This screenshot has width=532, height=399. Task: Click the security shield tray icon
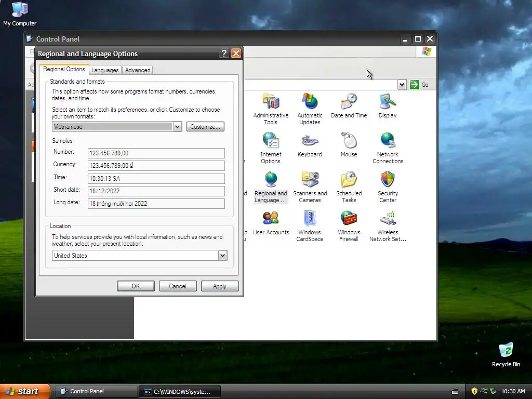(x=474, y=391)
